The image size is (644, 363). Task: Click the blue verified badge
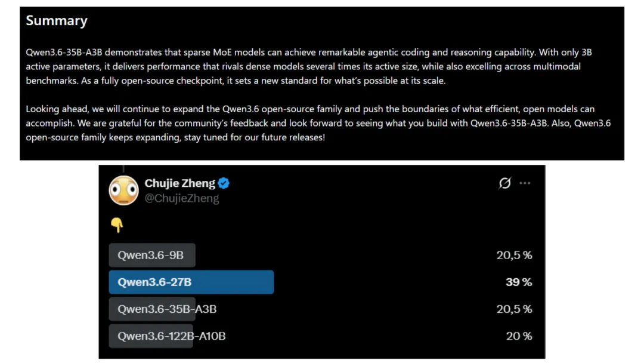click(224, 184)
